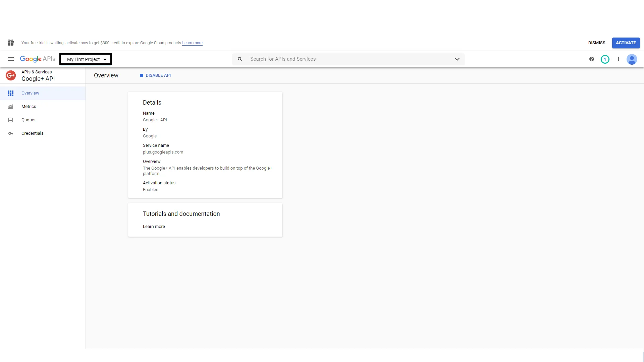Expand the search bar chevron arrow
Image resolution: width=644 pixels, height=362 pixels.
click(457, 59)
